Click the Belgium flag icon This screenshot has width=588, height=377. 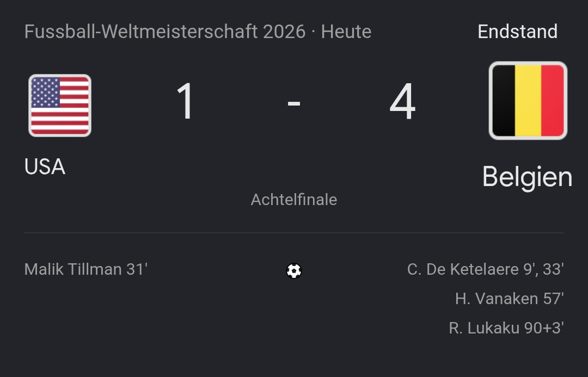(528, 101)
